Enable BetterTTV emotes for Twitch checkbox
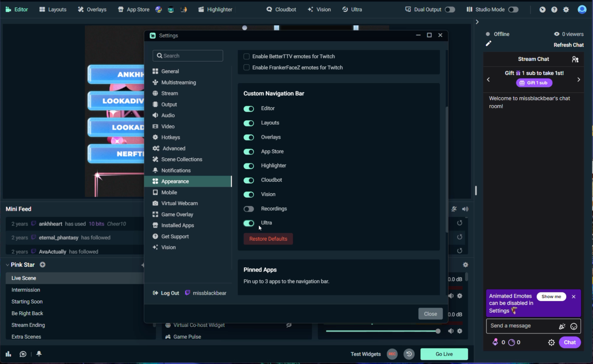This screenshot has height=364, width=593. tap(246, 56)
